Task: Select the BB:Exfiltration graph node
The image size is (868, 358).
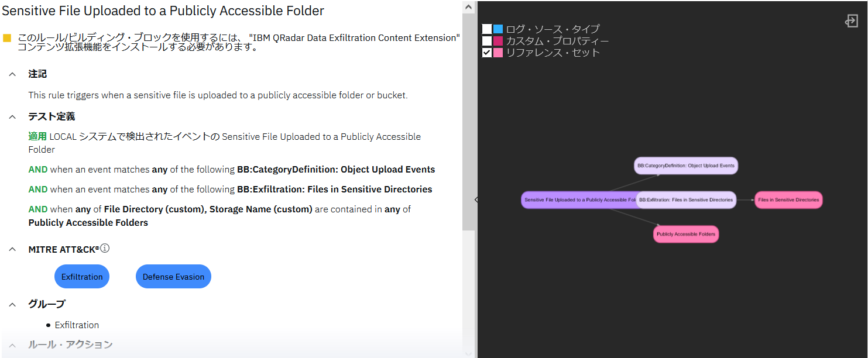Action: pos(686,200)
